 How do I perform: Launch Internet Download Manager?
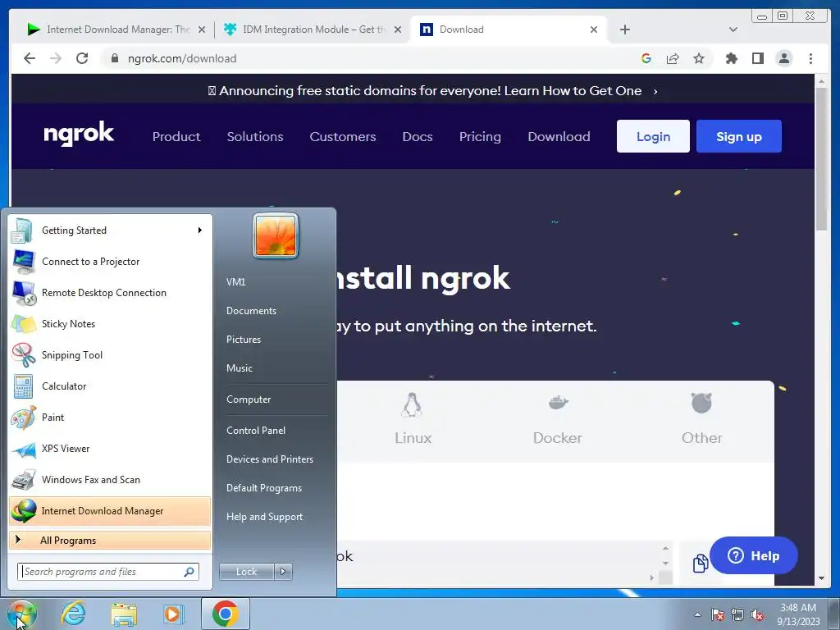pyautogui.click(x=110, y=510)
